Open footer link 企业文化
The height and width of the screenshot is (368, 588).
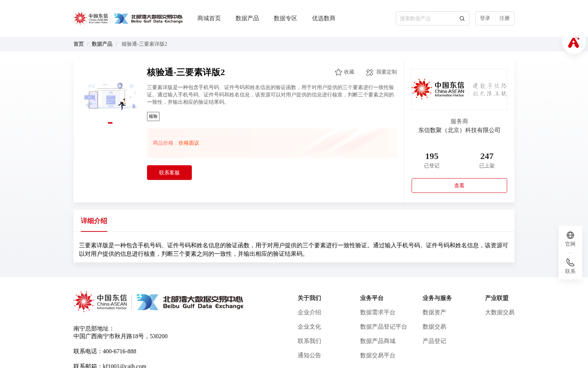(x=309, y=327)
